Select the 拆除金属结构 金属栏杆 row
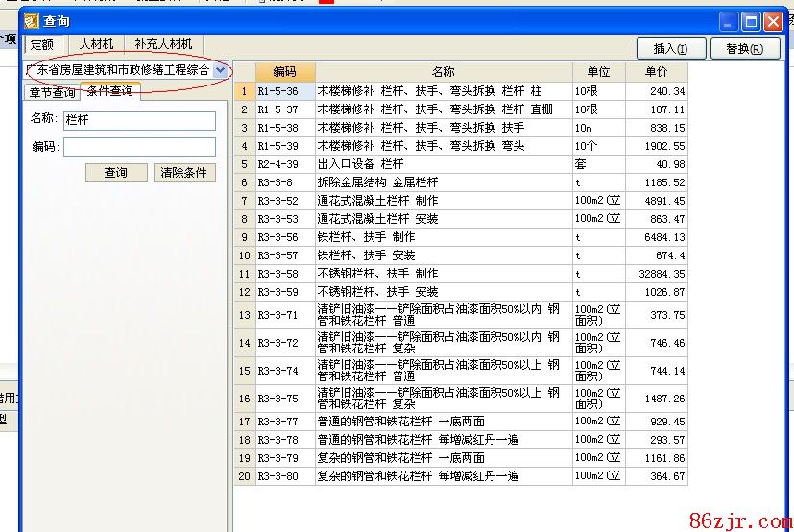794x532 pixels. pos(443,182)
